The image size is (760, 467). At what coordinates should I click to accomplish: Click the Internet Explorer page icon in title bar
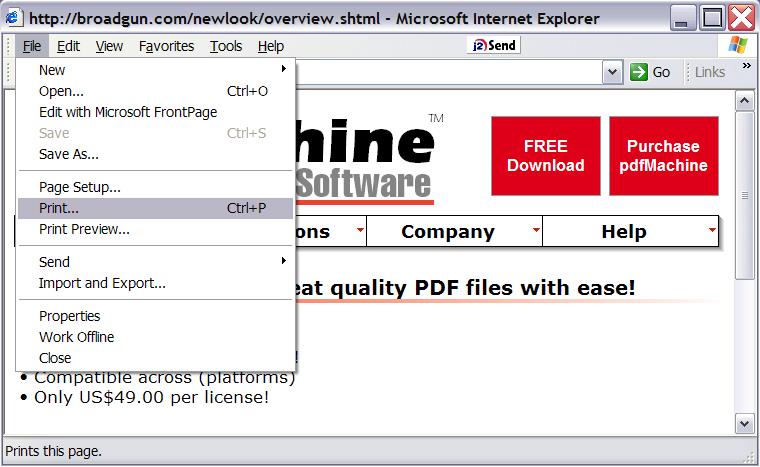click(13, 18)
